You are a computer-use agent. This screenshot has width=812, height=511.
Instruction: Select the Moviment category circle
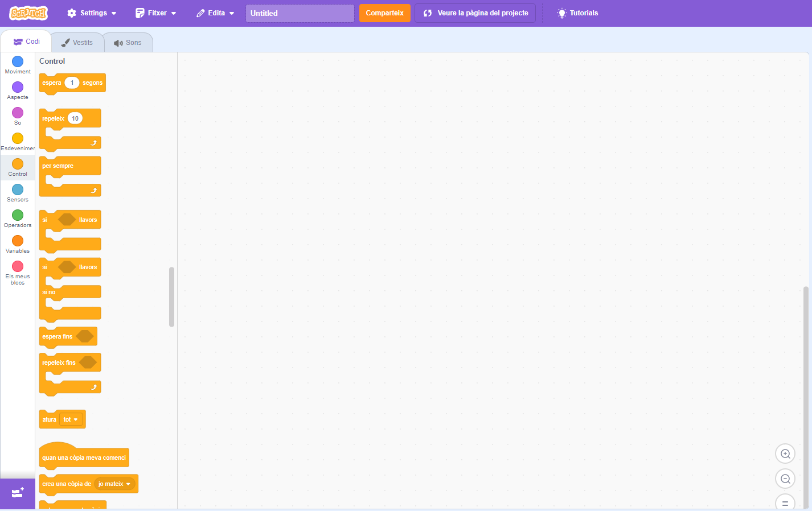(x=18, y=61)
